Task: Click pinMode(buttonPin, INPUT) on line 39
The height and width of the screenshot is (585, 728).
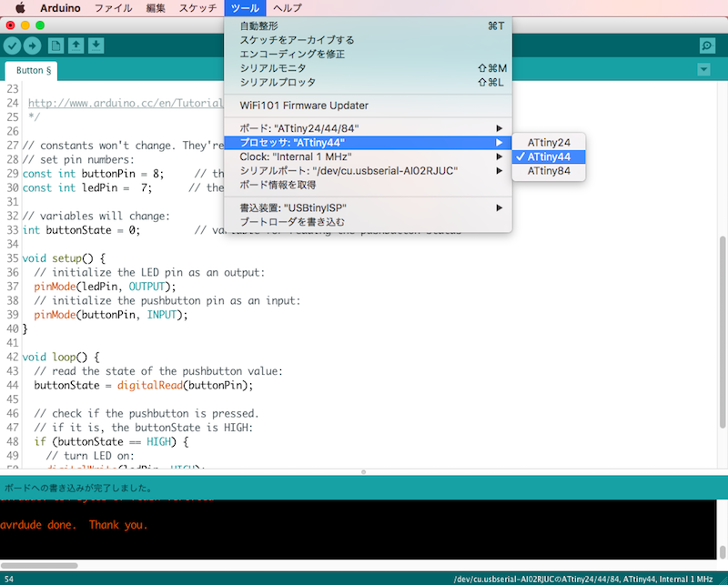Action: pyautogui.click(x=111, y=315)
